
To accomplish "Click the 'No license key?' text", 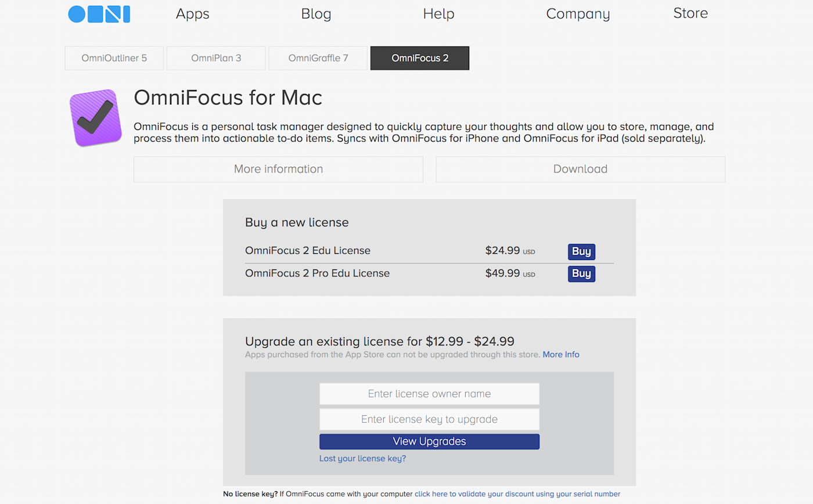I will coord(250,494).
